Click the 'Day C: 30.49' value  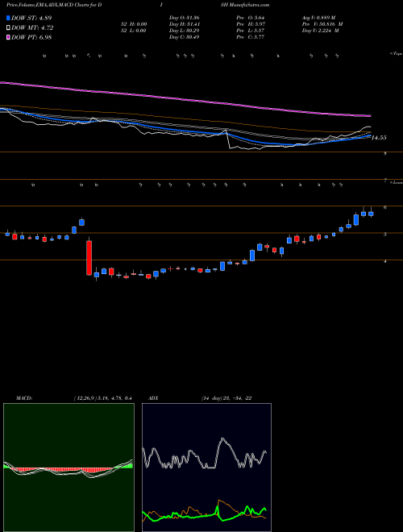click(185, 37)
